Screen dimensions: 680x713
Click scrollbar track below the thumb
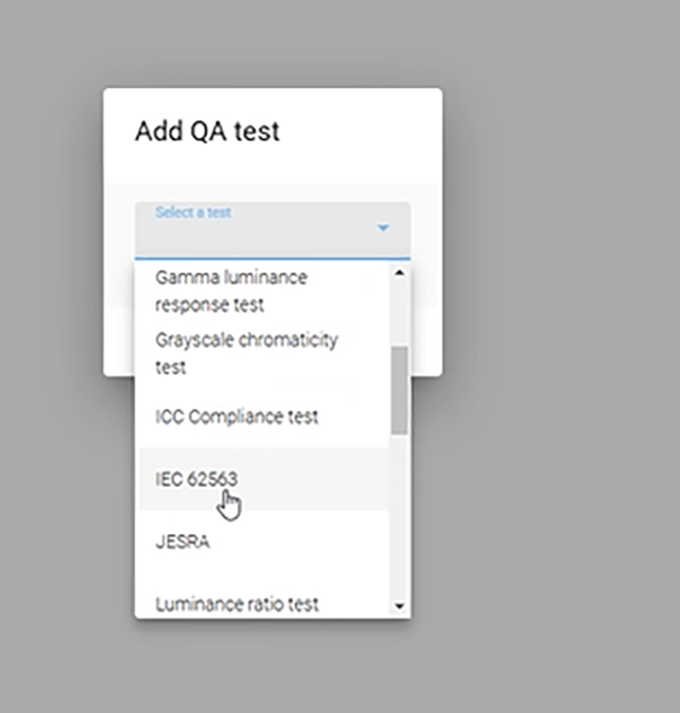(399, 520)
